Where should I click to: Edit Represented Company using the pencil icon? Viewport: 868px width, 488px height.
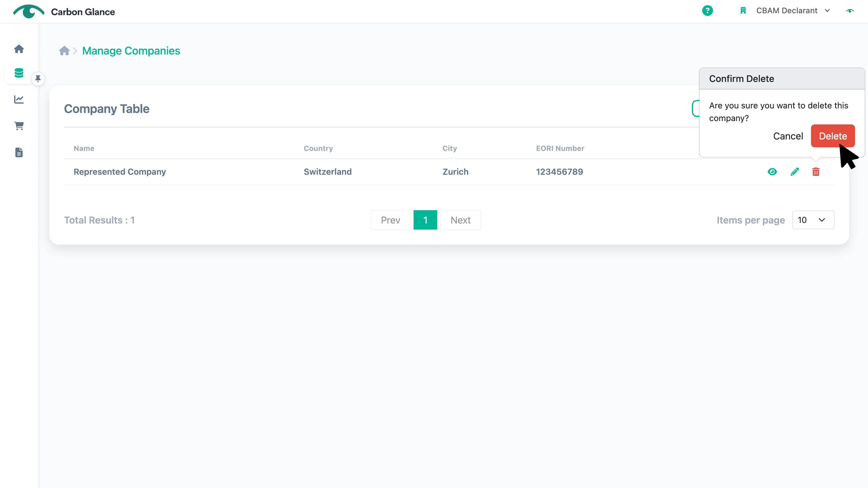pos(794,172)
